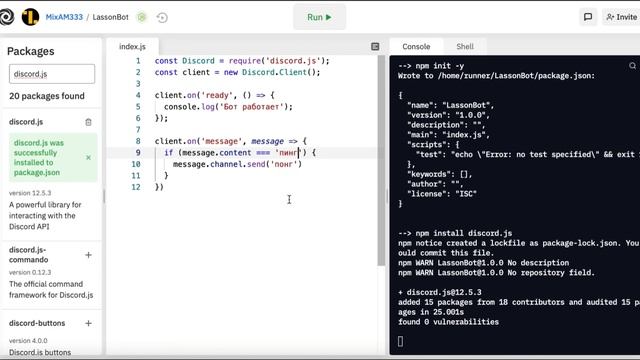Search the console with magnifier icon
Image resolution: width=640 pixels, height=360 pixels.
point(632,66)
